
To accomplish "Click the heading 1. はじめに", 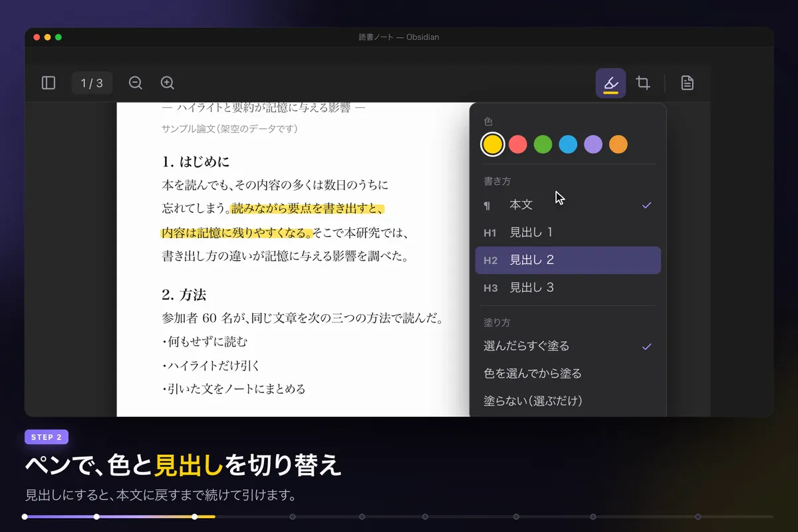I will click(x=196, y=162).
